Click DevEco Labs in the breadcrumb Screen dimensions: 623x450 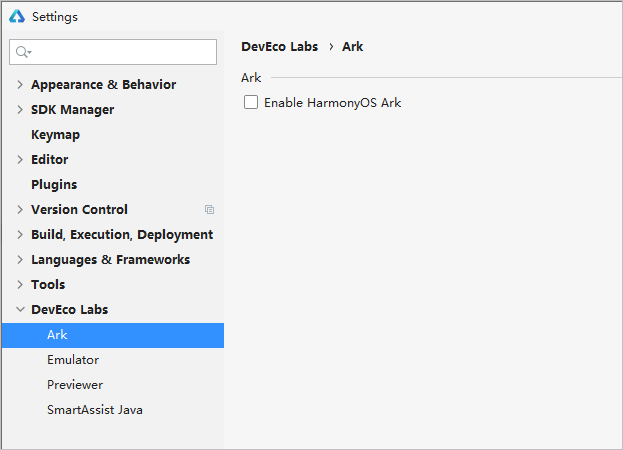280,46
